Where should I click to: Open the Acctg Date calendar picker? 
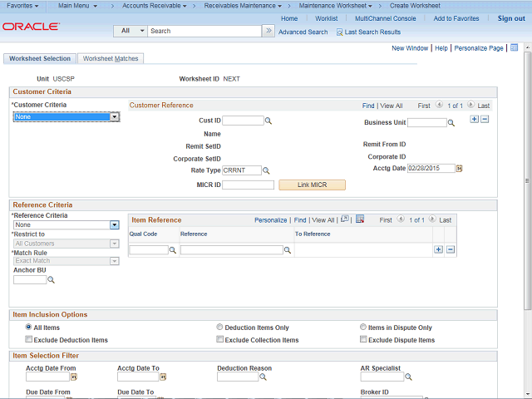click(x=459, y=168)
